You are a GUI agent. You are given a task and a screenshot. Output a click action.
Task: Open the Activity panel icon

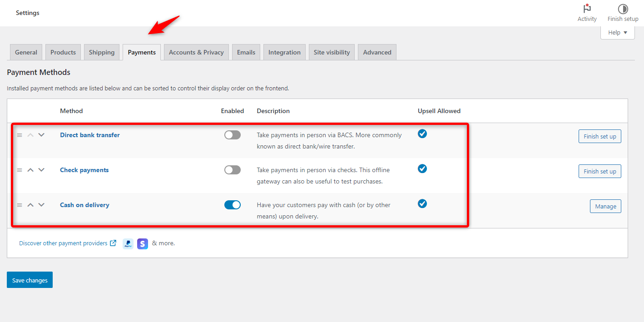point(587,13)
